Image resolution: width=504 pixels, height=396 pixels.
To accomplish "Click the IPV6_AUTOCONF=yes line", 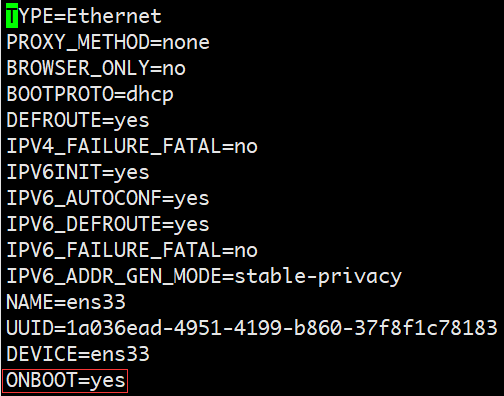I will (x=108, y=198).
